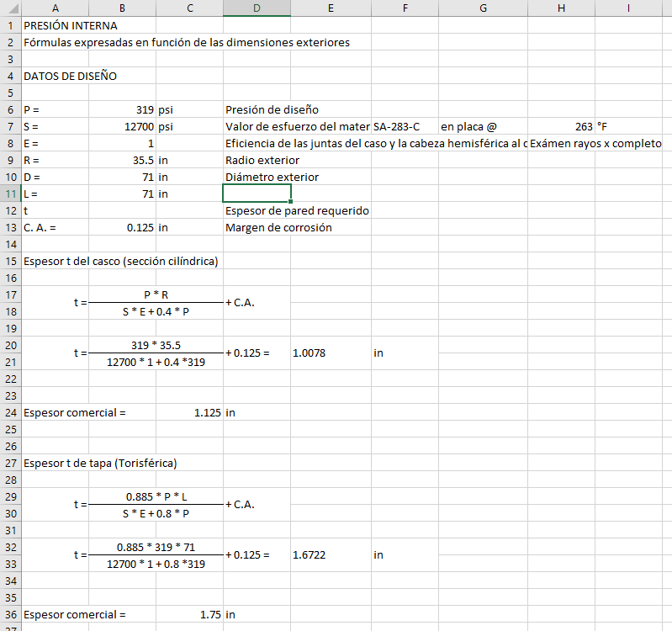672x631 pixels.
Task: Click the pressure value 319
Action: pos(122,109)
